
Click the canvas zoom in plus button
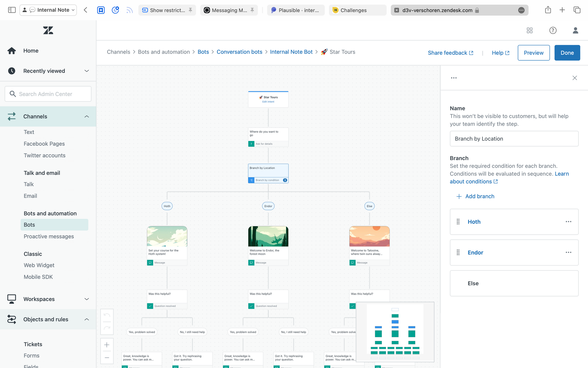click(107, 345)
